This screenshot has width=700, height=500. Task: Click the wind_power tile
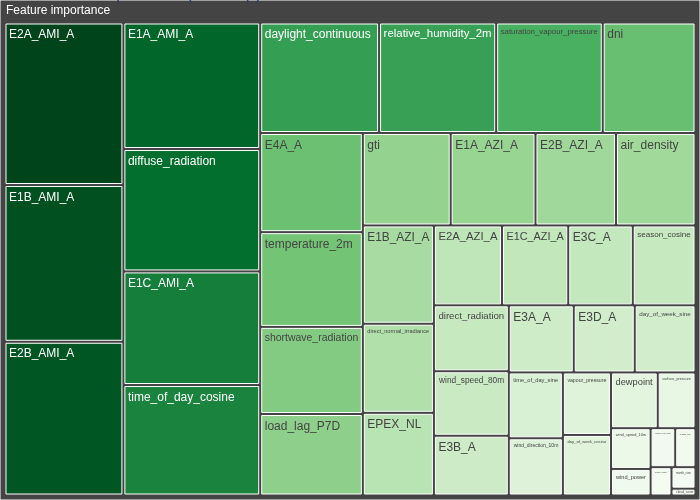[631, 482]
